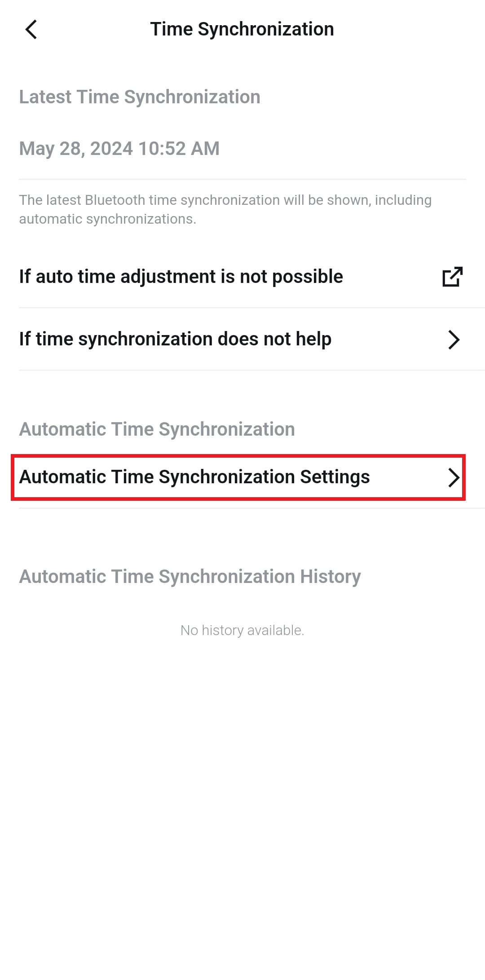Click the 'No history available.' message

point(242,631)
